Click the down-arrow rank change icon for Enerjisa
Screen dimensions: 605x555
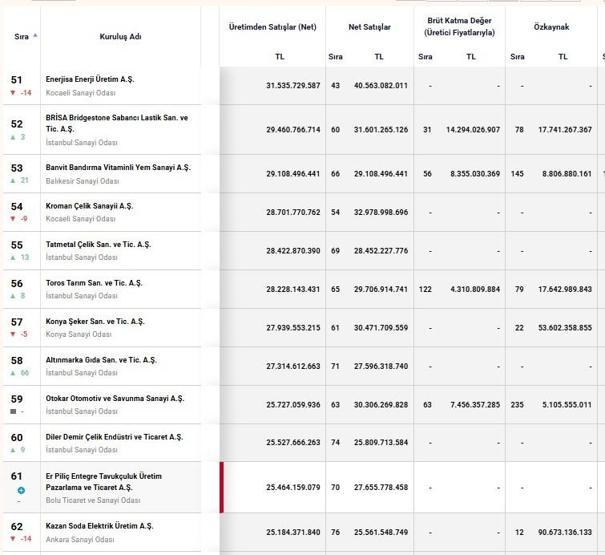click(x=13, y=93)
